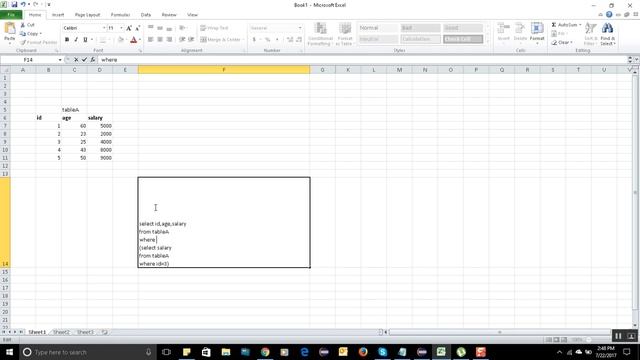Open the font size dropdown
Viewport: 640px width, 360px height.
121,28
